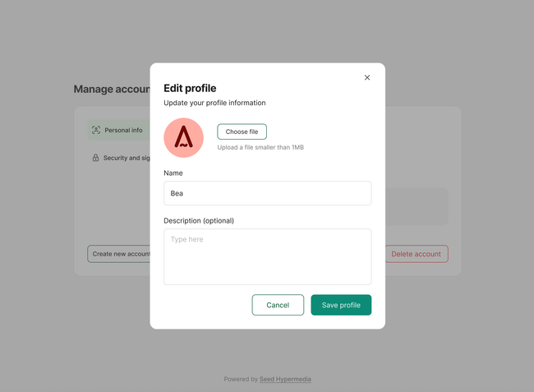Screen dimensions: 534x392
Task: Click the profile avatar image
Action: tap(183, 137)
